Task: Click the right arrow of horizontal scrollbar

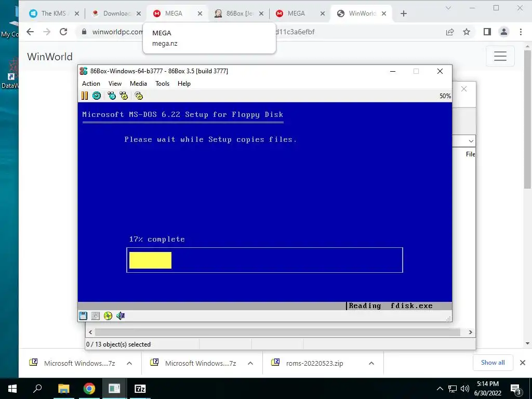Action: coord(470,332)
